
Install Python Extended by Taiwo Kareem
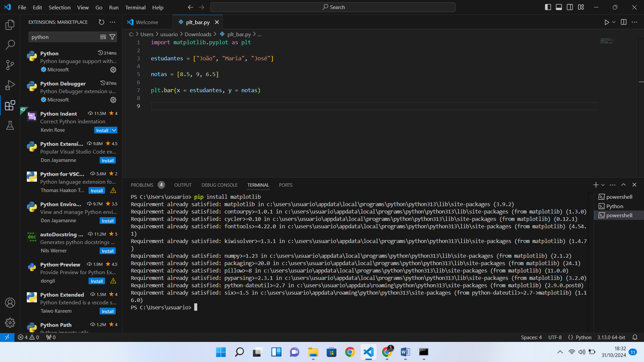[108, 311]
